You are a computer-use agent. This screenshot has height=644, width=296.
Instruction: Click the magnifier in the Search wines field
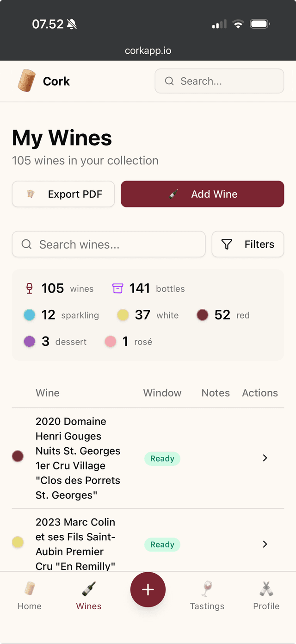coord(26,244)
